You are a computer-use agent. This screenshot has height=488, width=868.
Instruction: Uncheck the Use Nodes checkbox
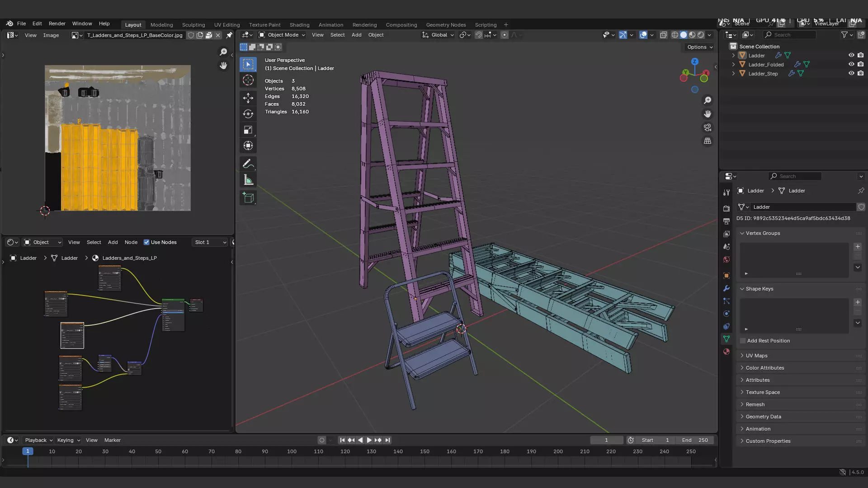[x=146, y=242]
